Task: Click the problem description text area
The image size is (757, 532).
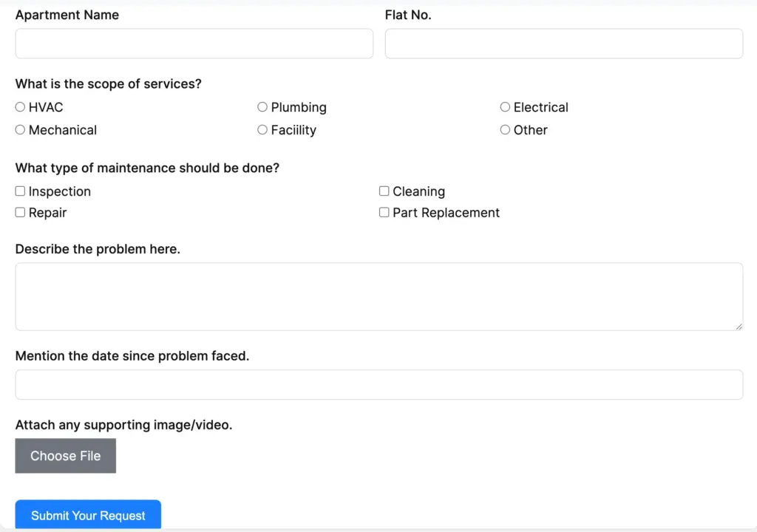Action: click(x=378, y=296)
